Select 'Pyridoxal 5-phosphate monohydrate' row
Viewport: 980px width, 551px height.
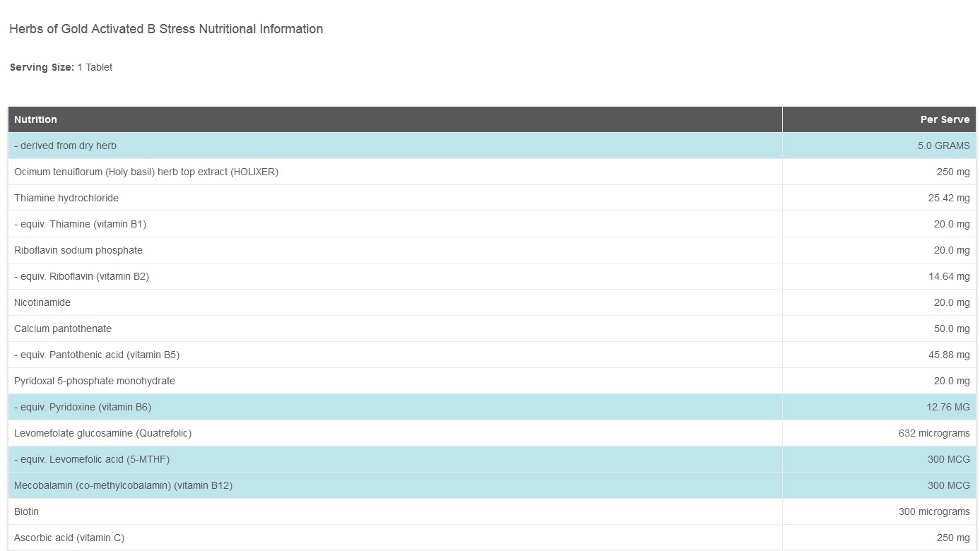point(492,381)
